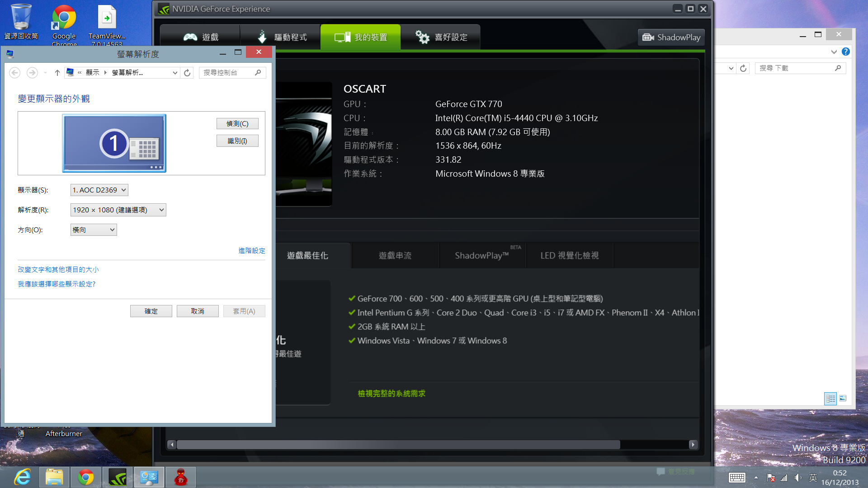
Task: Switch Explorer to details view icon
Action: (830, 399)
